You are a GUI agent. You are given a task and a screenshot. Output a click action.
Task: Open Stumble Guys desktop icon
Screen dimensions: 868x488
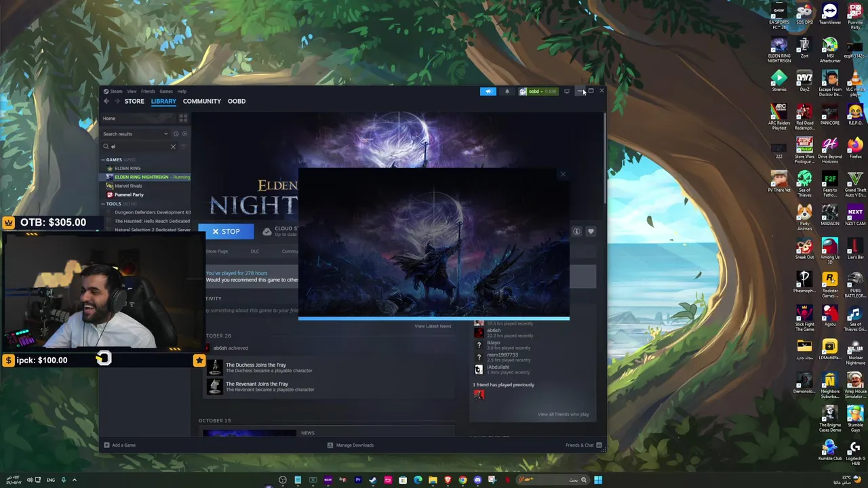click(x=855, y=420)
